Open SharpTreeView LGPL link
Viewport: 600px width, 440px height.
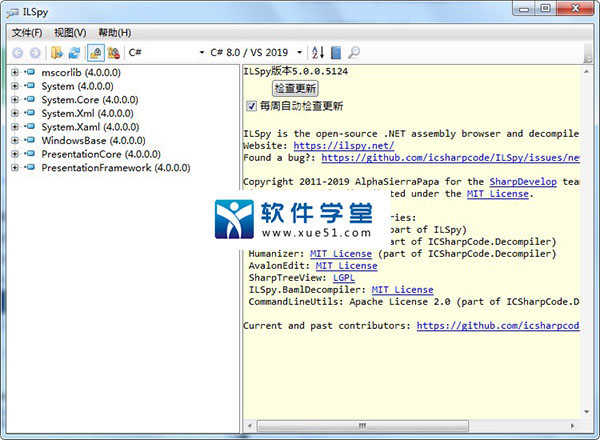(x=344, y=278)
